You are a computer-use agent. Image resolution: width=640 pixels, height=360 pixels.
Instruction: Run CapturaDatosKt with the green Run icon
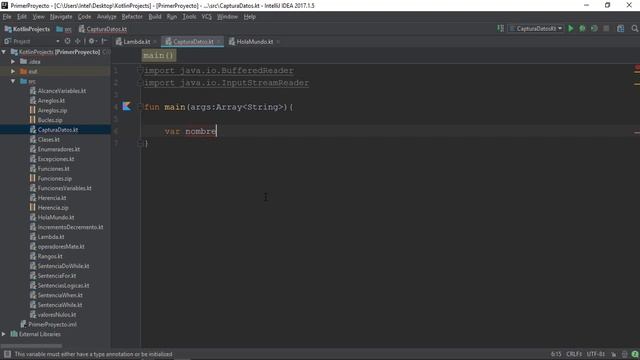[x=571, y=29]
